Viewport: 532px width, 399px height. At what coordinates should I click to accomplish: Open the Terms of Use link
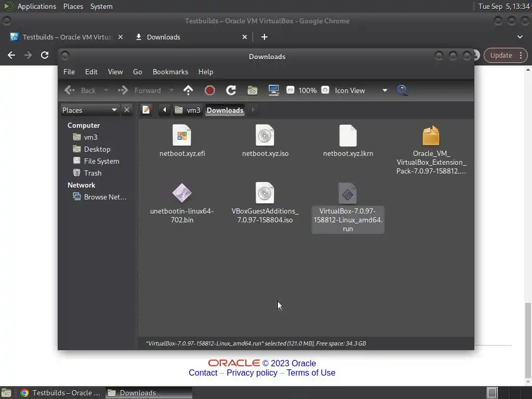tap(311, 373)
